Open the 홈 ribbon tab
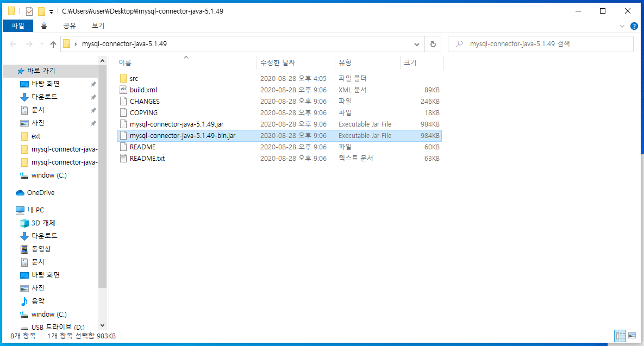Image resolution: width=644 pixels, height=346 pixels. tap(44, 26)
